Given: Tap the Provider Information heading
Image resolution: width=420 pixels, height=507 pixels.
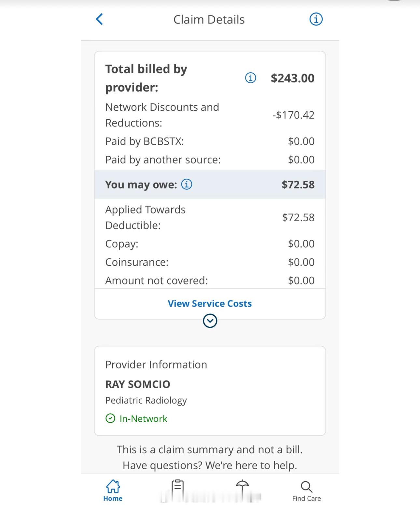Looking at the screenshot, I should pos(156,364).
